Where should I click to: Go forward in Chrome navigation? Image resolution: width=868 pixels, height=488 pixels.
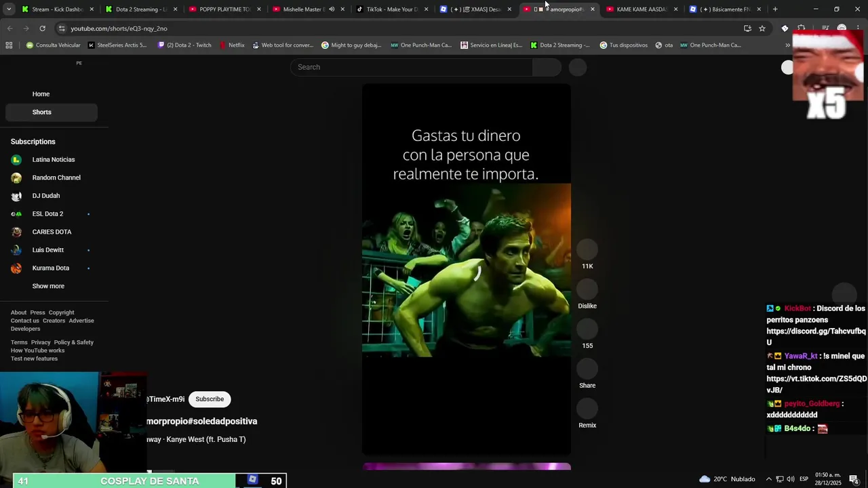(x=26, y=28)
